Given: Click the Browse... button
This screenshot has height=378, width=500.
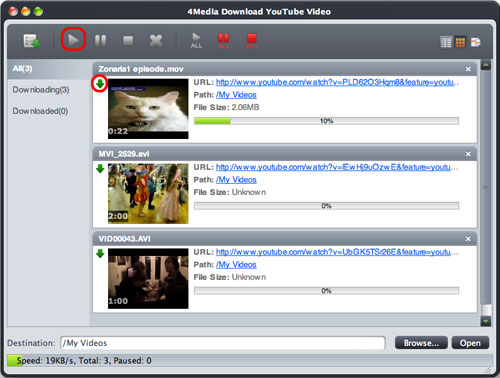Looking at the screenshot, I should [421, 343].
